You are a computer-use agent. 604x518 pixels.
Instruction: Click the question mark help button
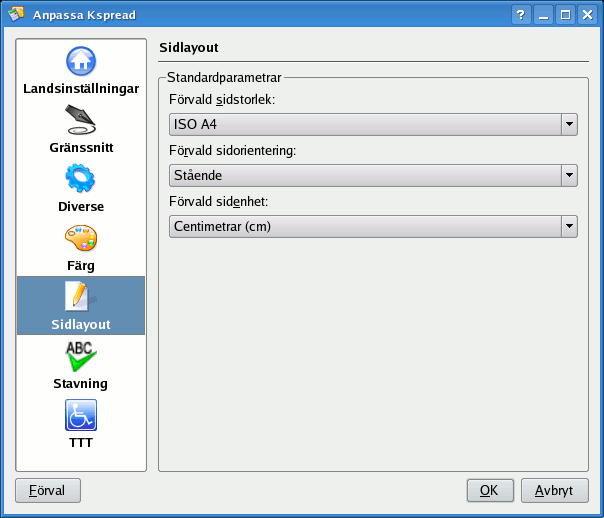click(521, 15)
